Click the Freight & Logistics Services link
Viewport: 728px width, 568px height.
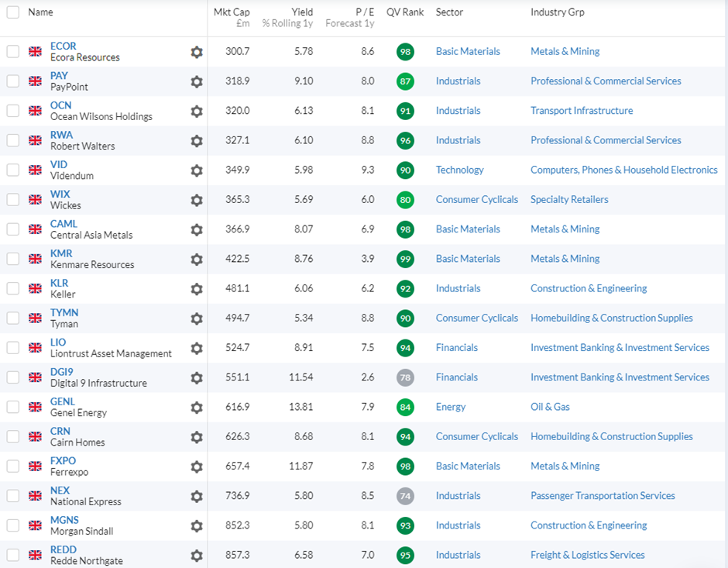[x=588, y=555]
